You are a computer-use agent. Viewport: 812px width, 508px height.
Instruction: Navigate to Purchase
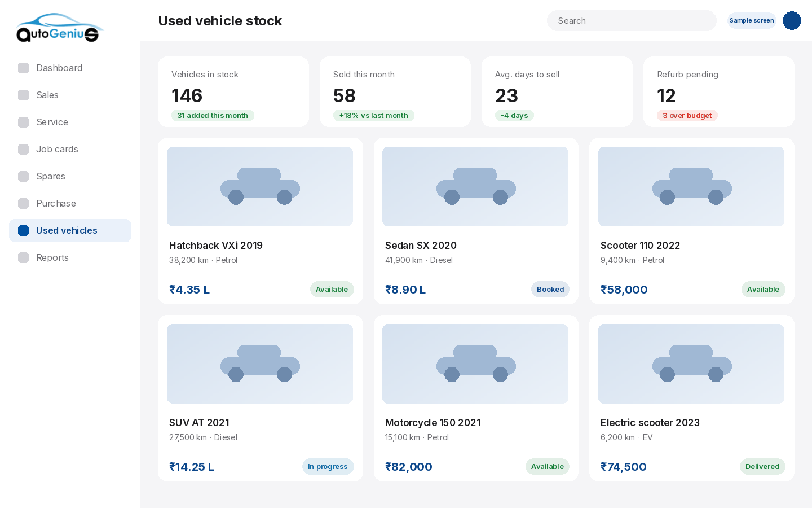70,203
